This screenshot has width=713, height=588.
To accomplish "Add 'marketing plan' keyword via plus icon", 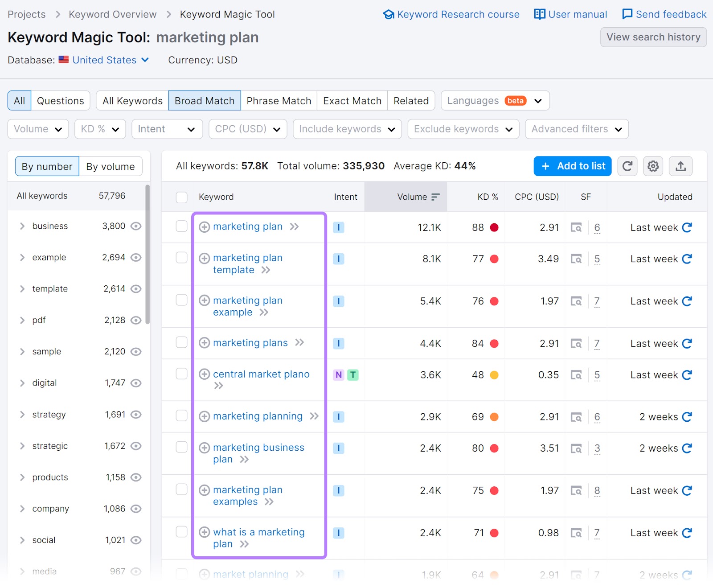I will click(x=205, y=227).
